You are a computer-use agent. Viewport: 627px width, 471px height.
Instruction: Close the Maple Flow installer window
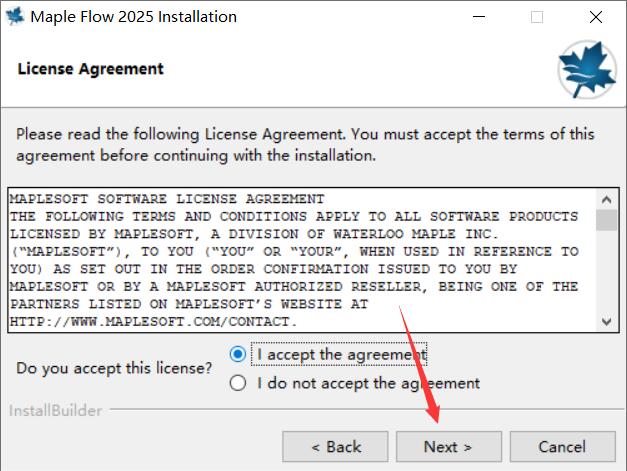tap(597, 17)
